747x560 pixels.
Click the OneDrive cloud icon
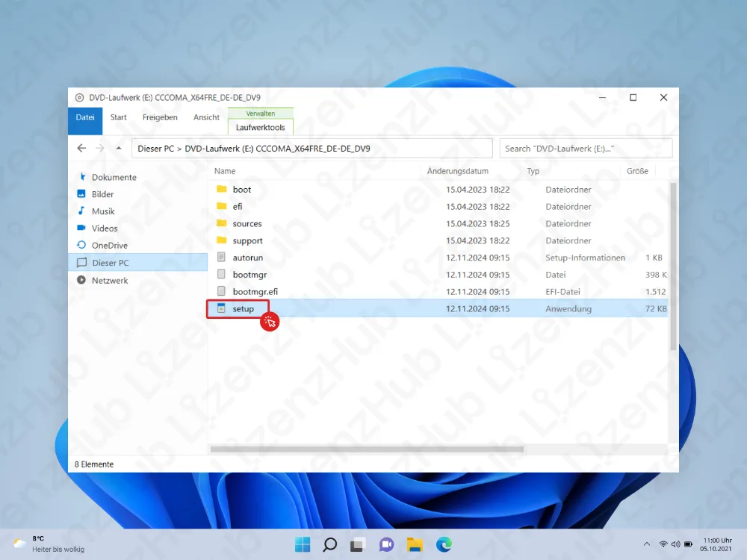click(x=81, y=245)
